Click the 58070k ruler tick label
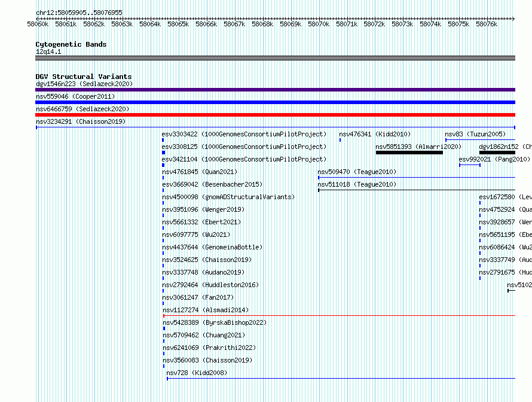The height and width of the screenshot is (402, 532). point(319,24)
